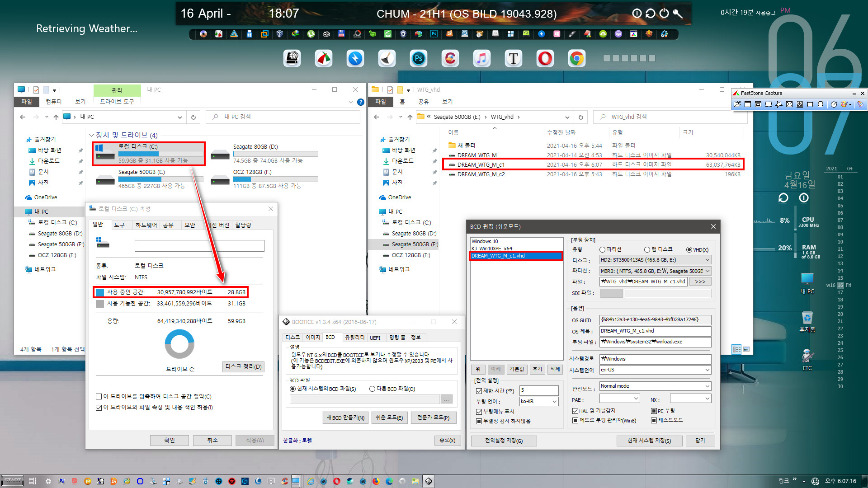868x488 pixels.
Task: Open 디스크 dropdown in BCD editor
Action: click(x=655, y=260)
